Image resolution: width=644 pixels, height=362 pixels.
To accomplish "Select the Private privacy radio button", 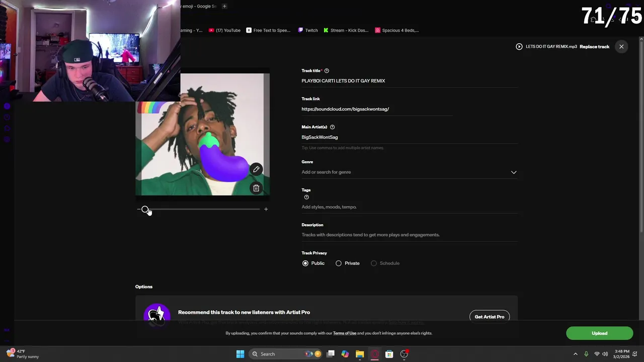I will [x=339, y=263].
